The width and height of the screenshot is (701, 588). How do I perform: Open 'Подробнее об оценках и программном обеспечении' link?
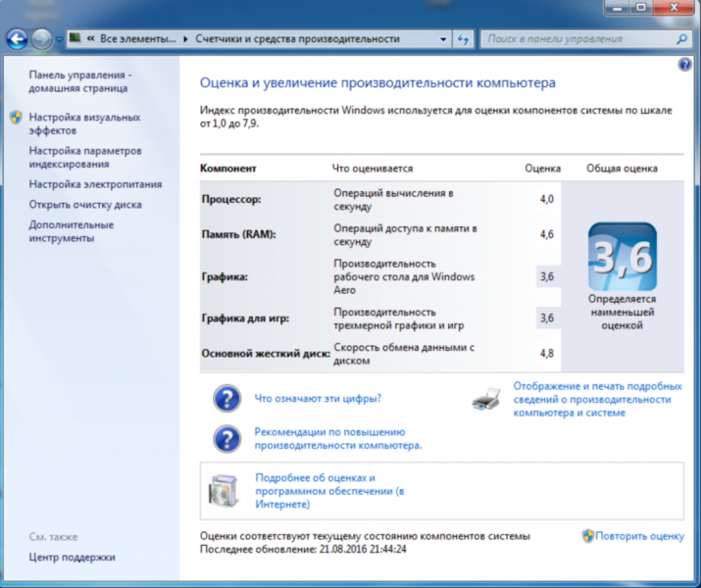click(329, 491)
